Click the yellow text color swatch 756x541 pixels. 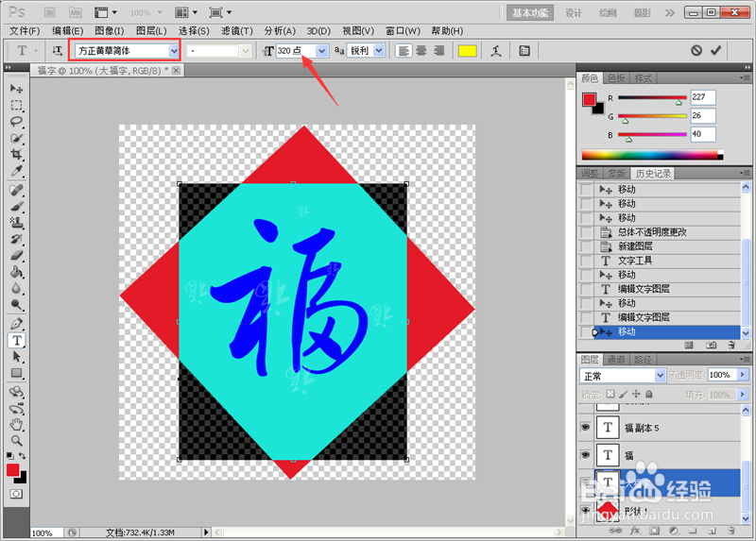pyautogui.click(x=467, y=51)
